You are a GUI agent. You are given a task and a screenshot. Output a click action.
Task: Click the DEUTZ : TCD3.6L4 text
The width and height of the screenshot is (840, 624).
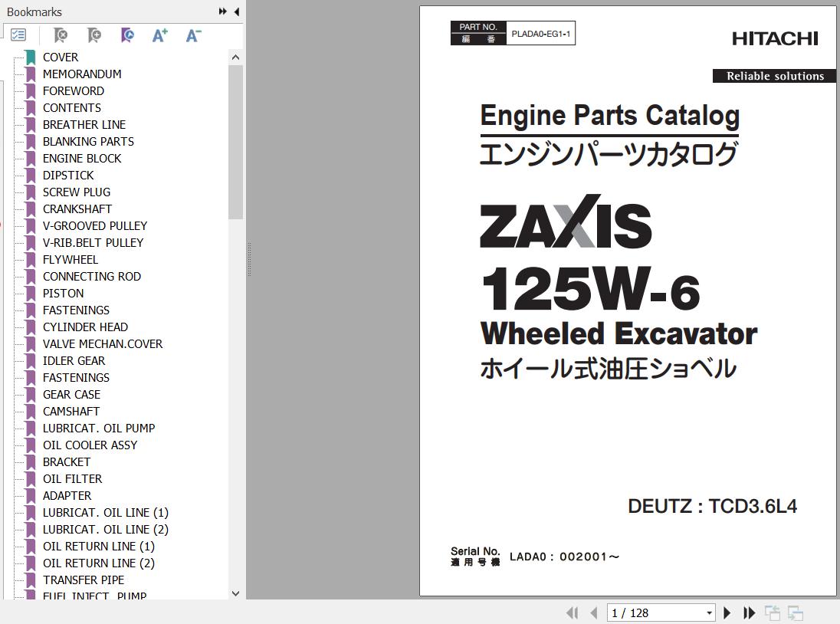pyautogui.click(x=712, y=506)
